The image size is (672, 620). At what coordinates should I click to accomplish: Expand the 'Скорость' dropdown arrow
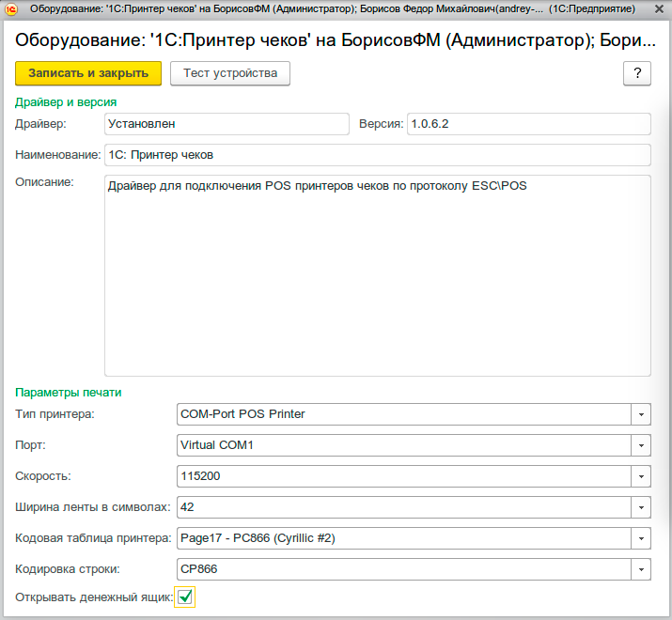coord(640,476)
